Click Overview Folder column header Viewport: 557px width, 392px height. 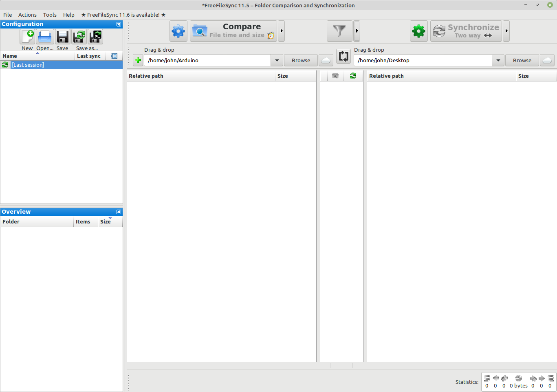37,221
